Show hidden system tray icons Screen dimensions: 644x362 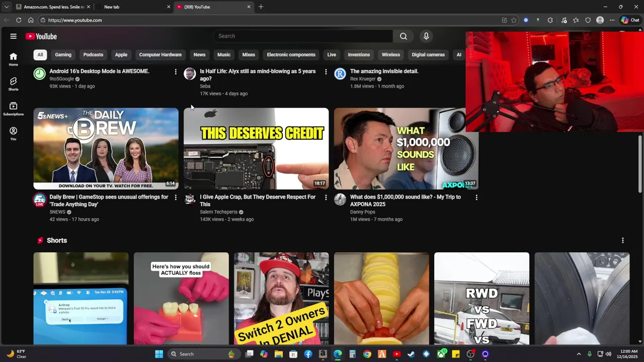[x=579, y=354]
